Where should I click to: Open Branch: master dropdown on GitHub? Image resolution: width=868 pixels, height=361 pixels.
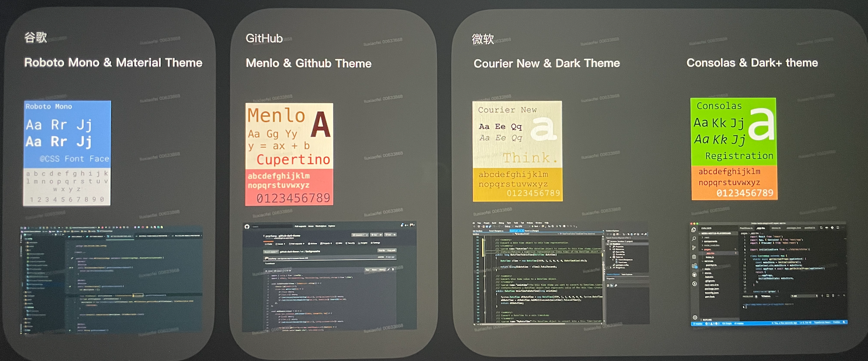(x=271, y=252)
